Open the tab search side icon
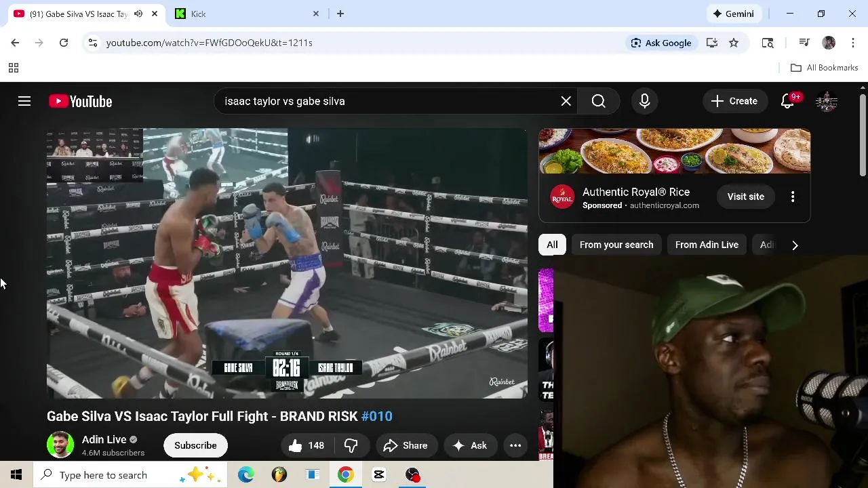 [768, 43]
